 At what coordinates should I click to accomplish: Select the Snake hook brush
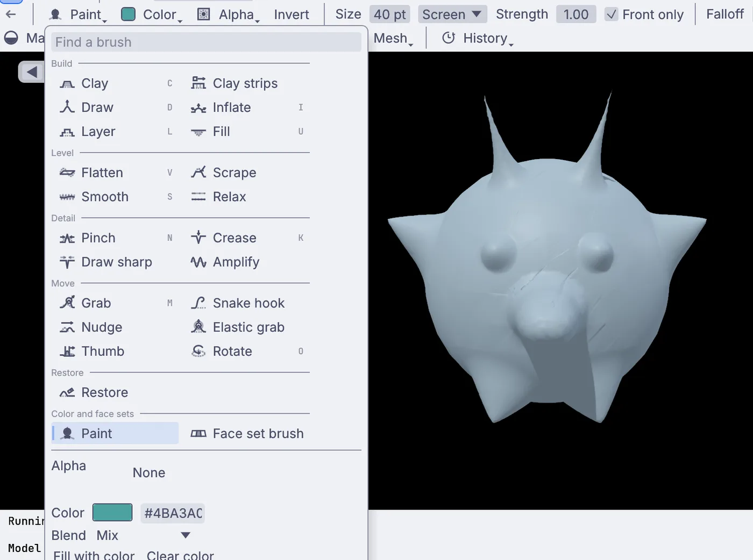pyautogui.click(x=246, y=303)
